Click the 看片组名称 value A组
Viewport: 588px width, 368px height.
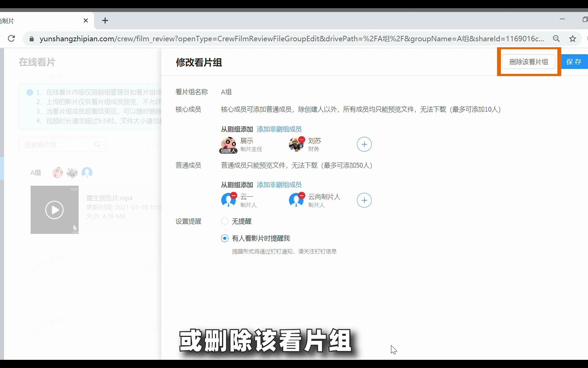pyautogui.click(x=226, y=92)
